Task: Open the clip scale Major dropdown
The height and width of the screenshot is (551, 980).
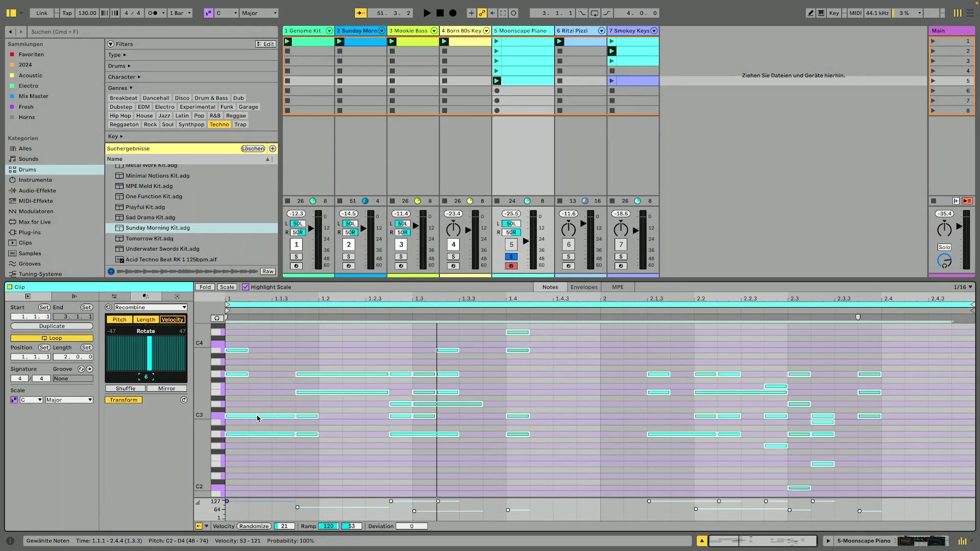Action: click(x=69, y=400)
